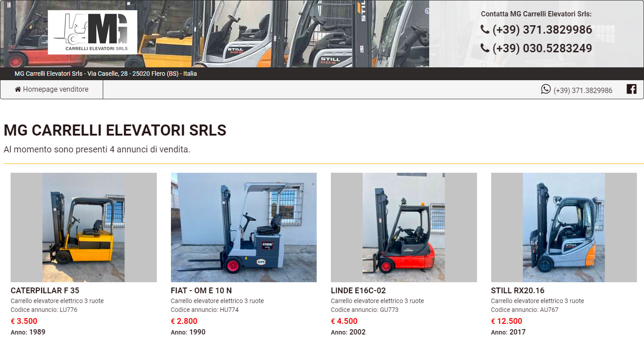
Task: Open the yellow Caterpillar F 35 forklift photo
Action: tap(84, 227)
